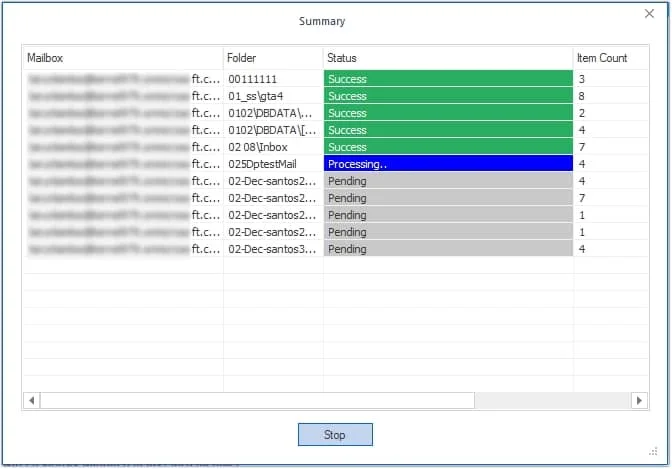Click the mailbox cell in the 00111111 row
672x469 pixels.
pos(123,79)
